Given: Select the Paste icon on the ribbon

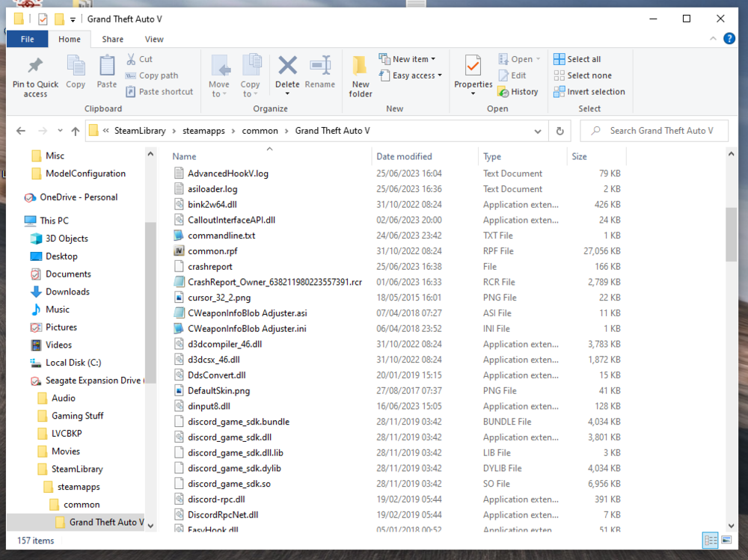Looking at the screenshot, I should 106,73.
